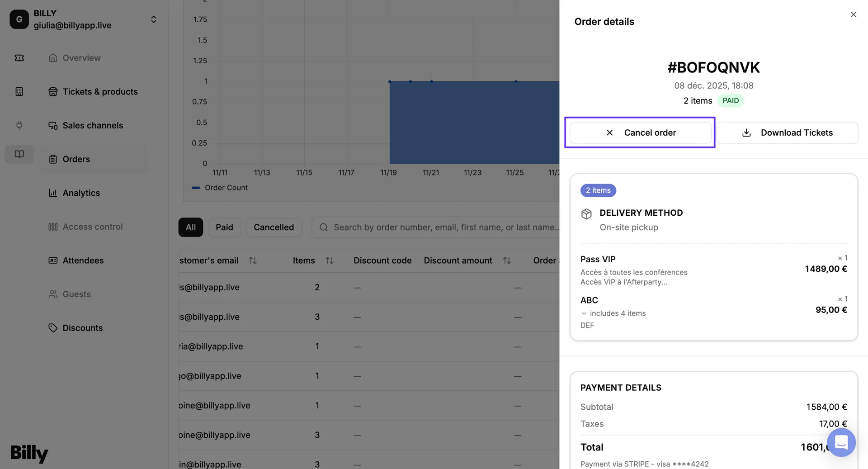The height and width of the screenshot is (469, 868).
Task: Sort by customer's email column arrows
Action: pos(253,261)
